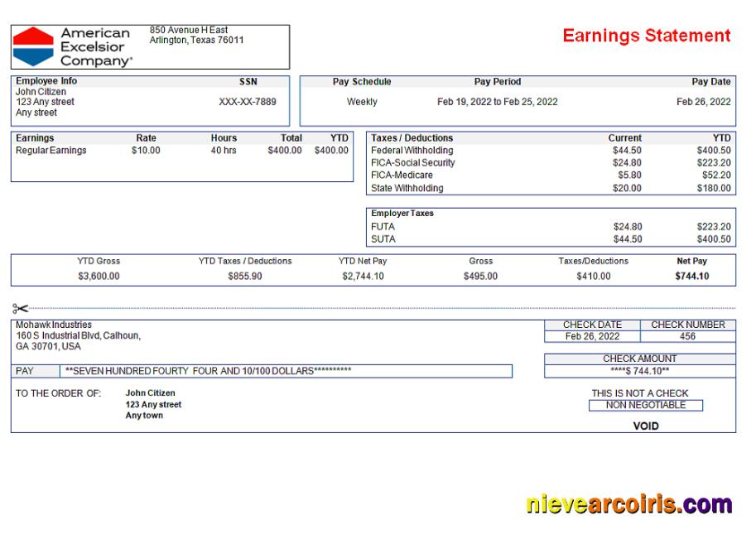This screenshot has height=544, width=756.
Task: Click the NON NEGOTIABLE boxed label
Action: (x=645, y=406)
